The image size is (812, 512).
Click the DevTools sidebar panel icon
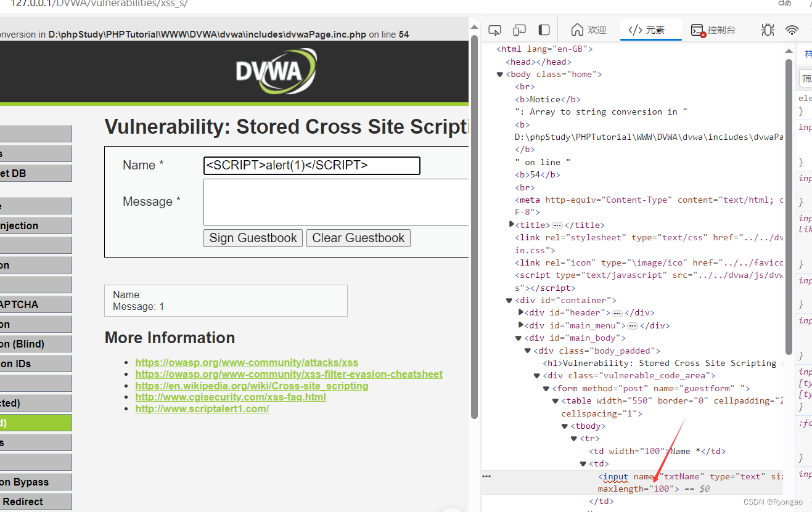[x=544, y=30]
